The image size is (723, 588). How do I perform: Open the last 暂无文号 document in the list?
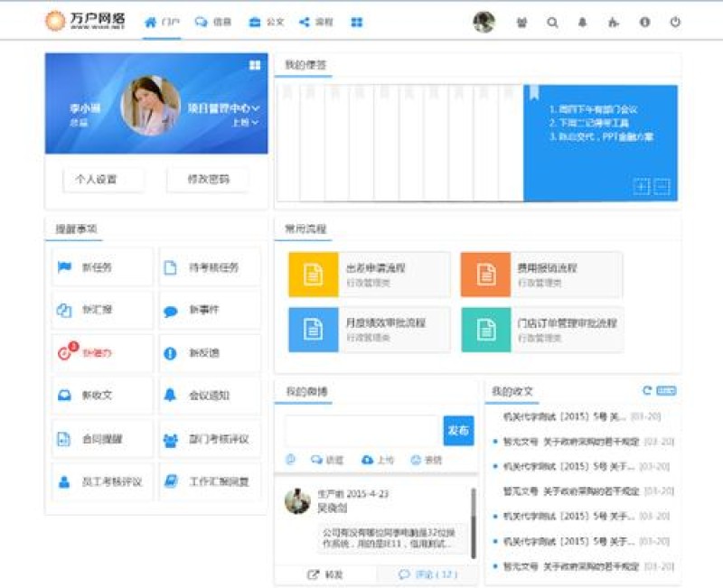[x=588, y=566]
